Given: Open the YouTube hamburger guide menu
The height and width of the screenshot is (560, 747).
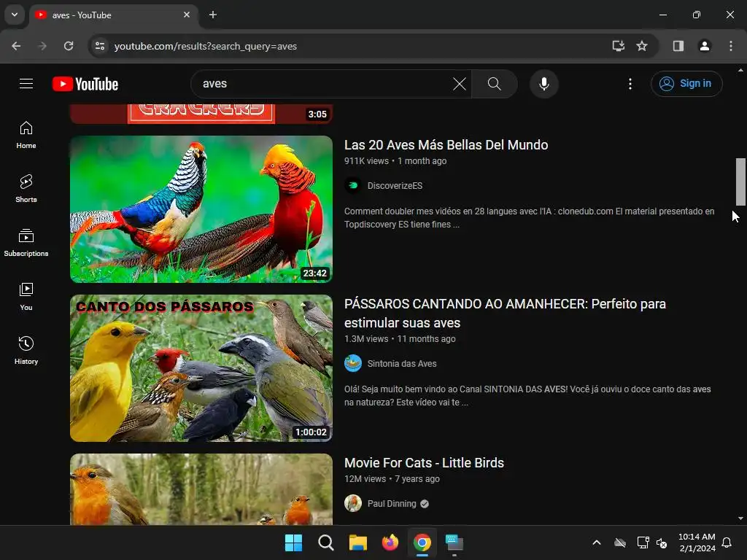Looking at the screenshot, I should point(26,84).
